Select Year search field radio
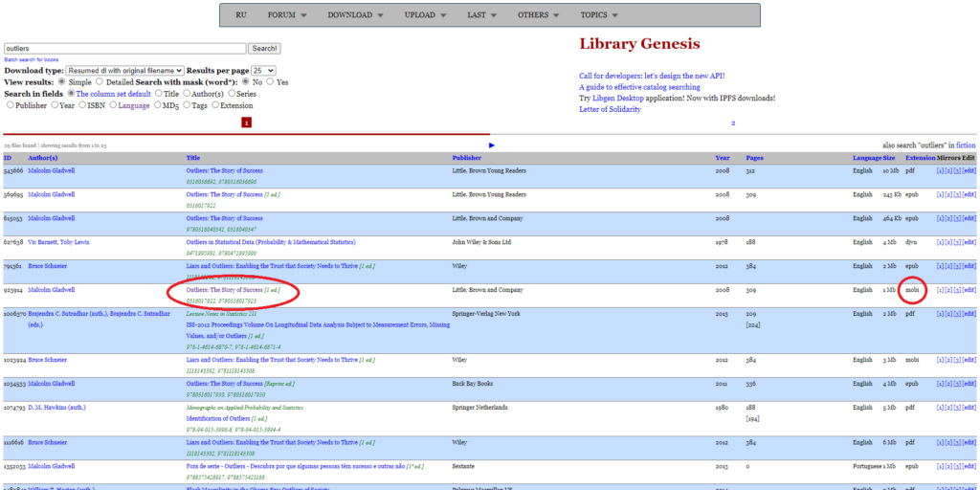 [55, 105]
